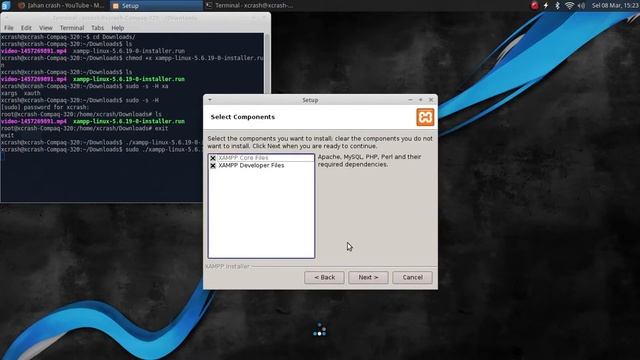
Task: Click the Select Components heading
Action: 242,117
